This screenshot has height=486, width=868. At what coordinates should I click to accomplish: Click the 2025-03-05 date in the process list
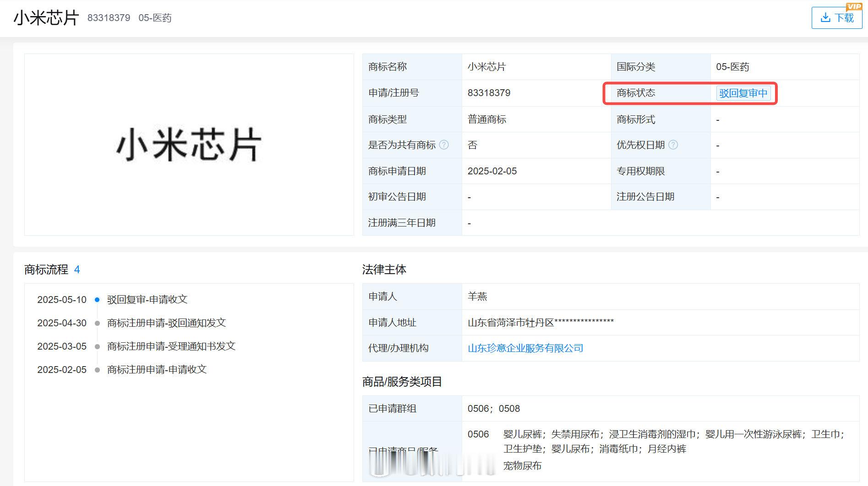coord(62,346)
